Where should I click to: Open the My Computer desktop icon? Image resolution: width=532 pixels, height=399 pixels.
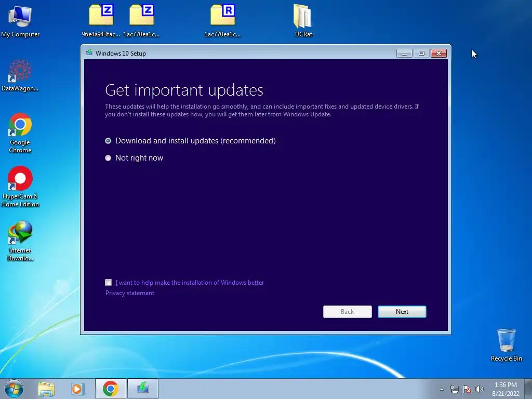point(20,20)
